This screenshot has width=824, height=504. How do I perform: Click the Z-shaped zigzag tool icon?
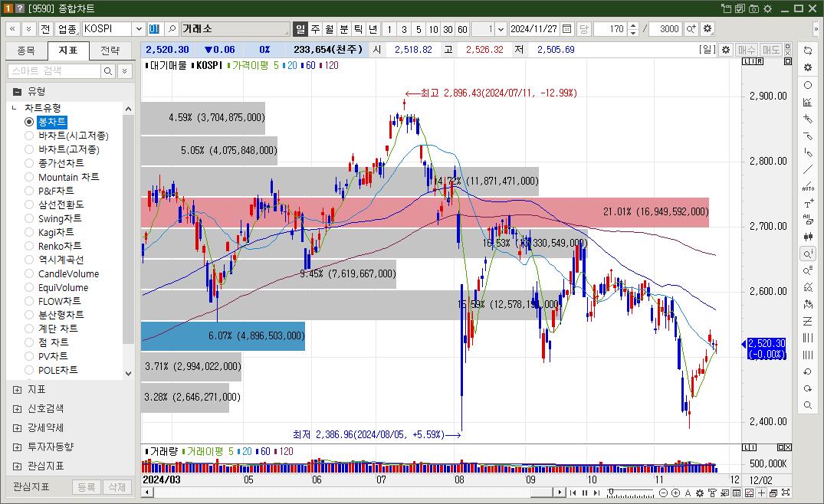808,321
